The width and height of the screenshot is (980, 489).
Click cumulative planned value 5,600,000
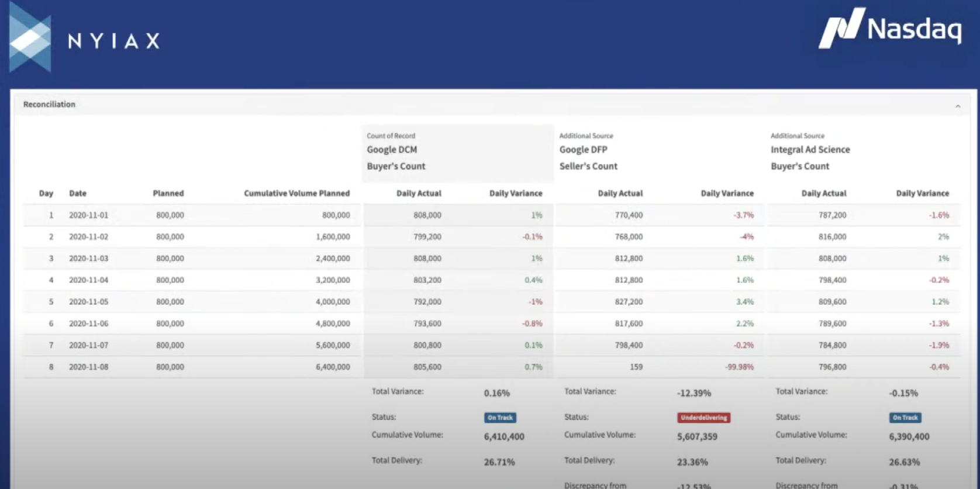point(333,345)
